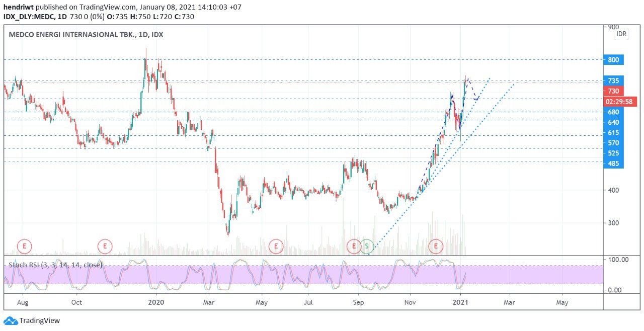Open the red E marker beside the split marker
This screenshot has width=644, height=331.
point(354,246)
